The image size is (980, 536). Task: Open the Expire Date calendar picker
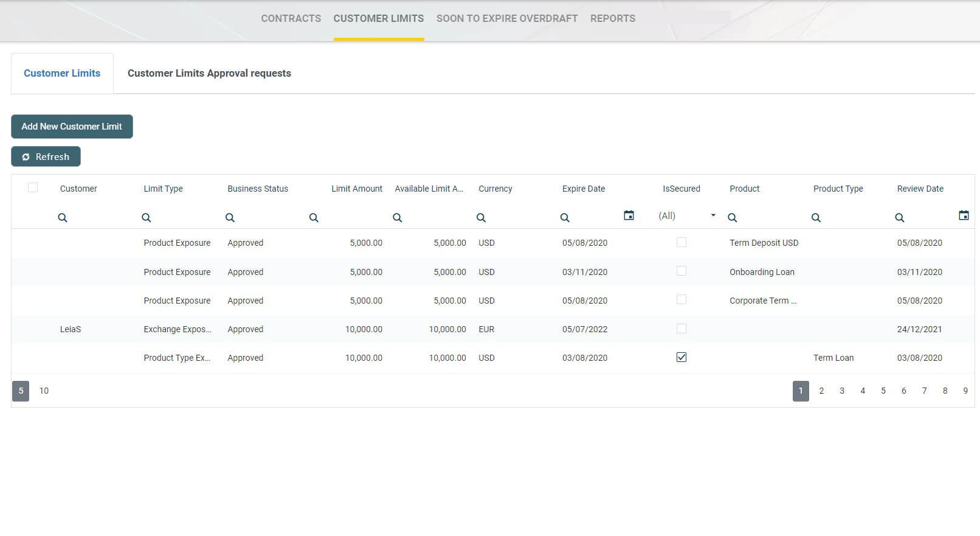point(629,215)
